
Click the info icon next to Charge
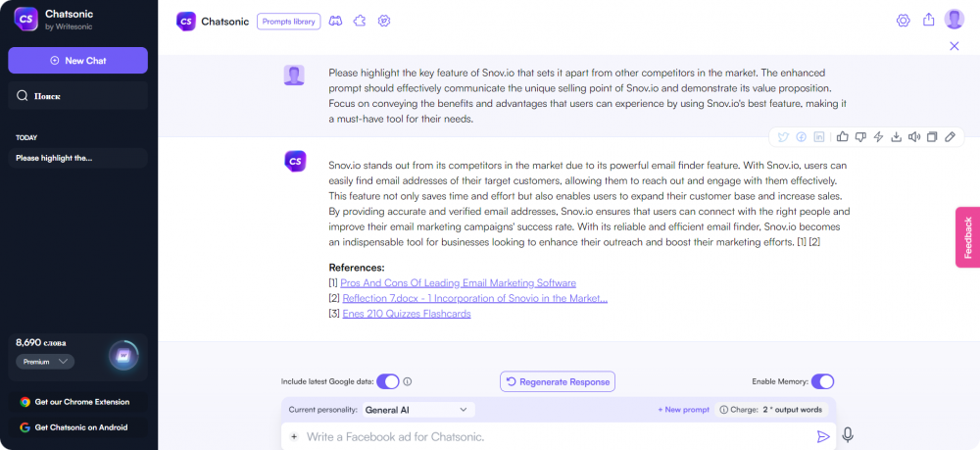tap(724, 410)
